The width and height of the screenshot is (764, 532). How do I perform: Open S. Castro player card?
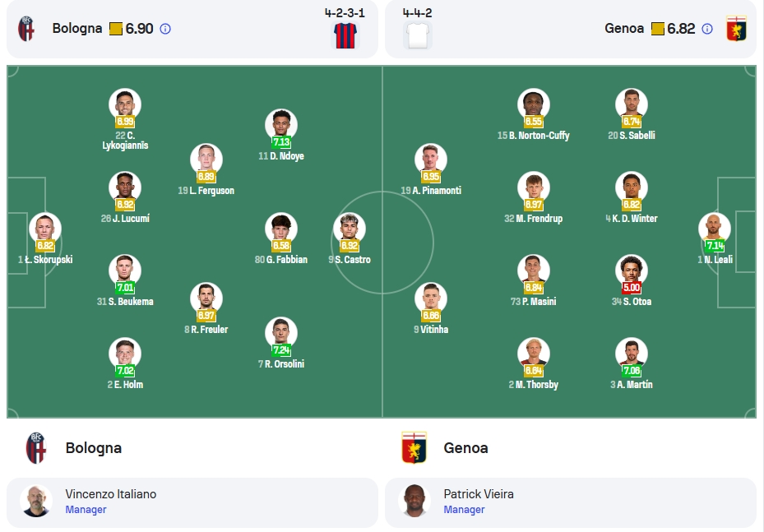(x=350, y=238)
